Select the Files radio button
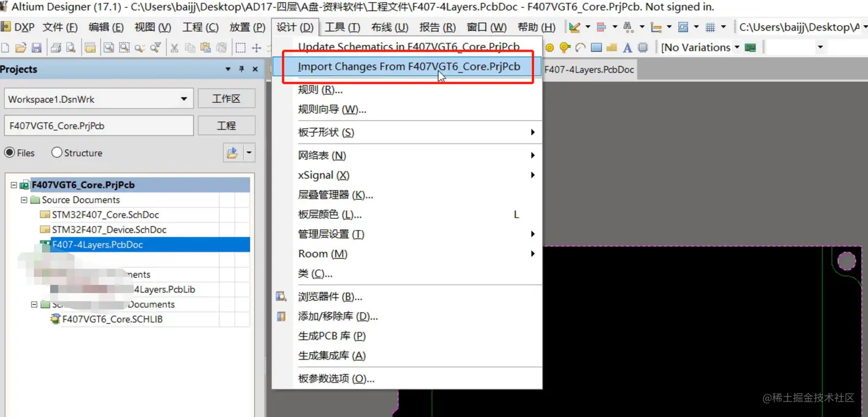 coord(9,153)
